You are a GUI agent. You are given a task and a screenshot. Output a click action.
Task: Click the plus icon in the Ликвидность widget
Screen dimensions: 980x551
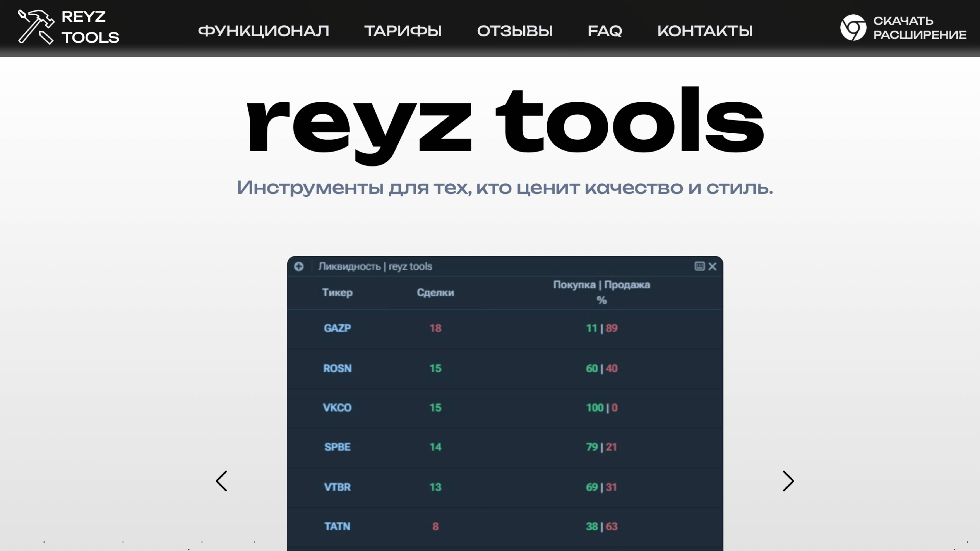[299, 266]
